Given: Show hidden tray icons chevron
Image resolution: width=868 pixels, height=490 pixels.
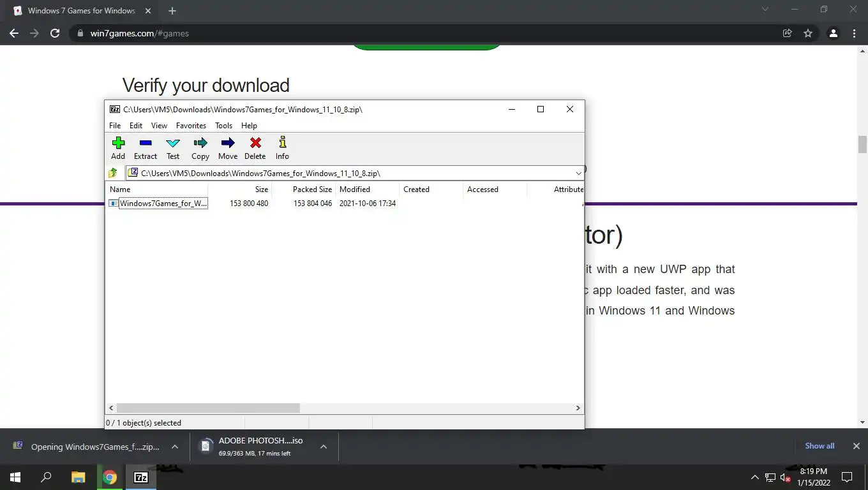Looking at the screenshot, I should 754,477.
